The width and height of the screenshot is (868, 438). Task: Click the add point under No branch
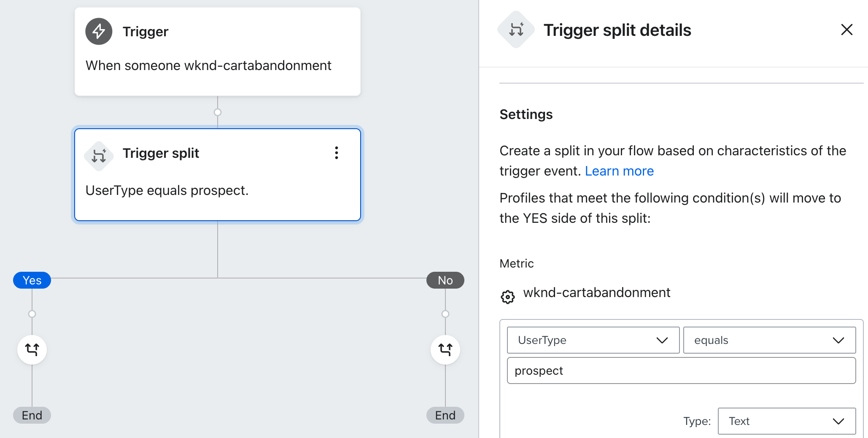point(445,314)
